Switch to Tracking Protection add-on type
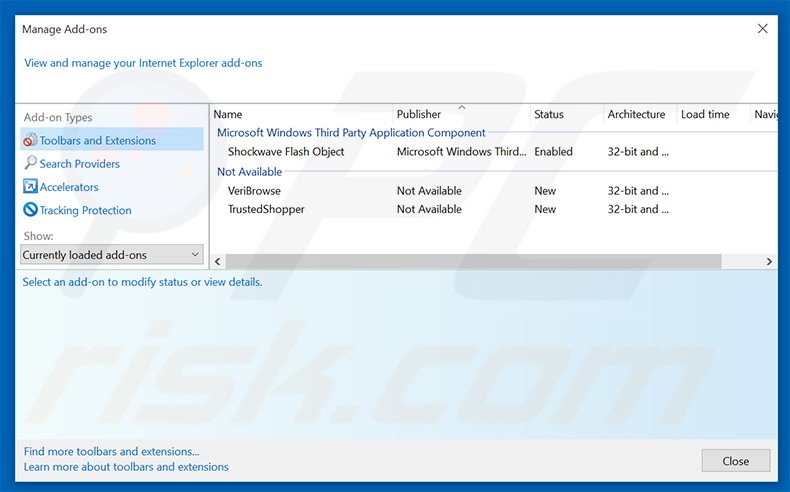 (x=86, y=210)
